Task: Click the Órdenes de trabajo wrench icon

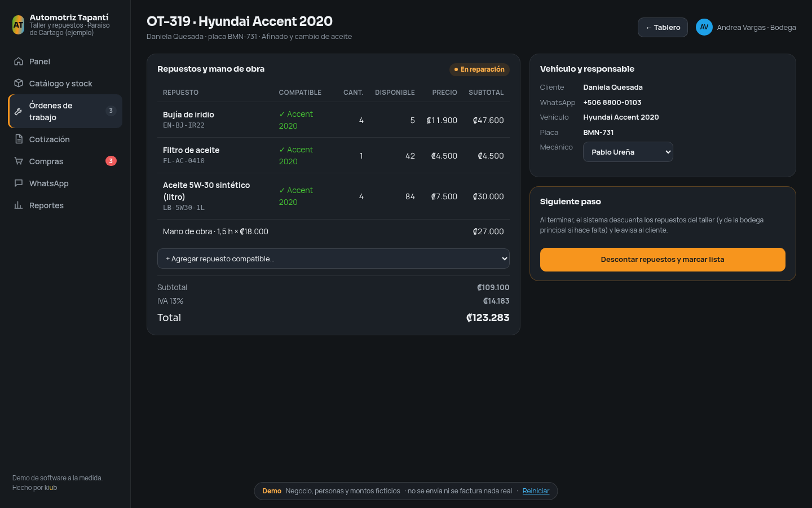Action: click(x=19, y=111)
